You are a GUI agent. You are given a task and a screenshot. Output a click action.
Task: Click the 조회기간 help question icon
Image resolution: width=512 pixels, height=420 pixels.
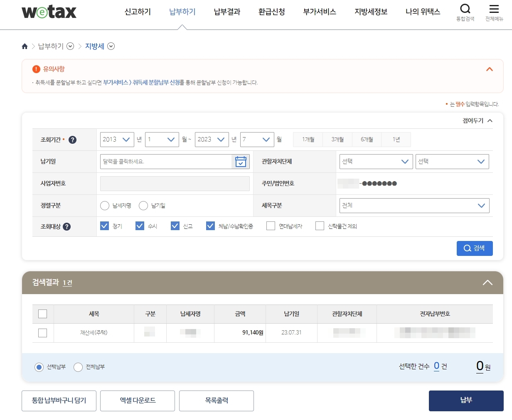point(72,140)
